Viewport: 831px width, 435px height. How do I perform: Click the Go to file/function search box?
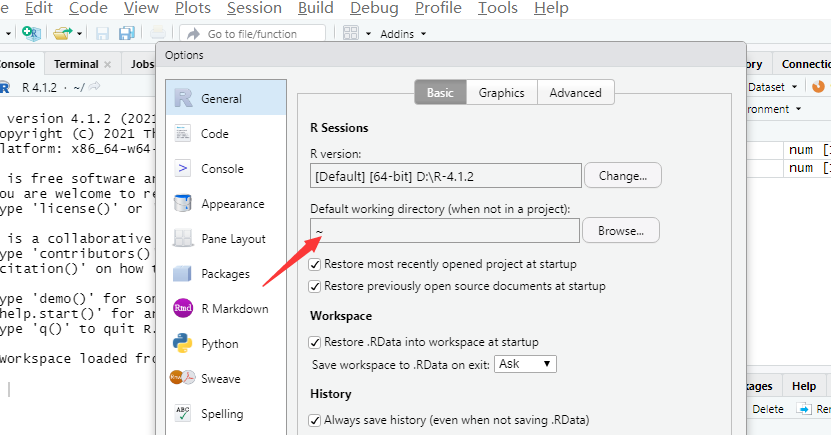pos(252,34)
